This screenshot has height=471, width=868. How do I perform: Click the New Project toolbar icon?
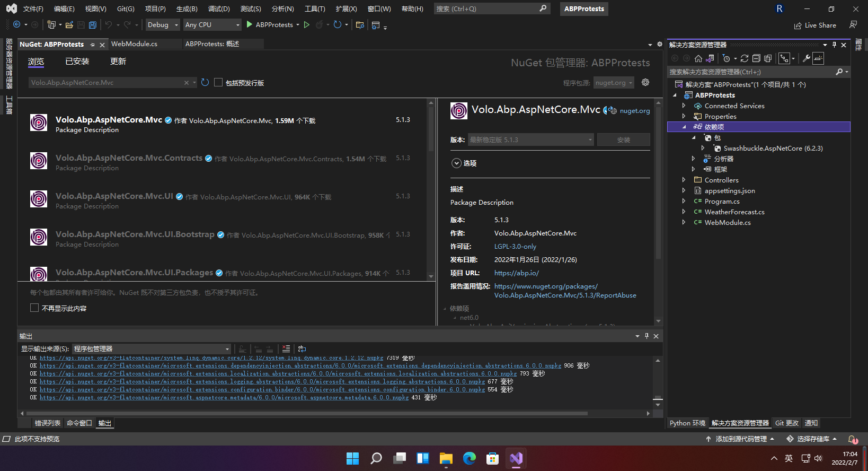[51, 25]
